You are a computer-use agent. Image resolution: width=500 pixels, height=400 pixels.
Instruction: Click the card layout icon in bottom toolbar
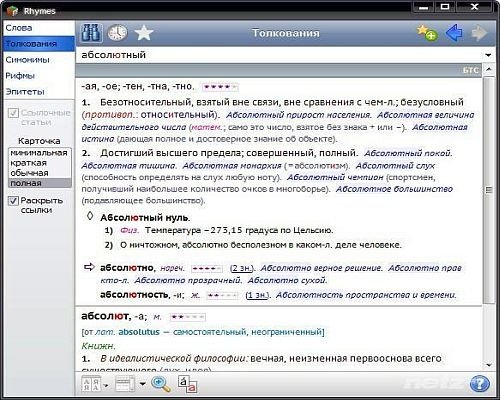click(125, 384)
